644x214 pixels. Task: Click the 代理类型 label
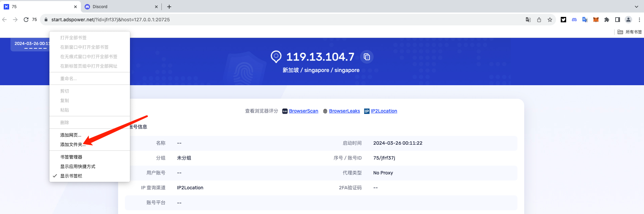[x=352, y=173]
